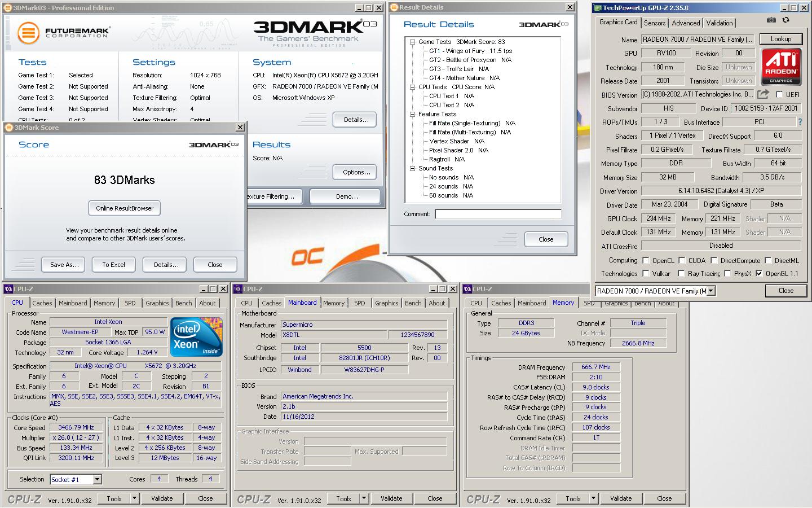812x508 pixels.
Task: Switch to the Sensors tab in GPU-Z
Action: (x=655, y=23)
